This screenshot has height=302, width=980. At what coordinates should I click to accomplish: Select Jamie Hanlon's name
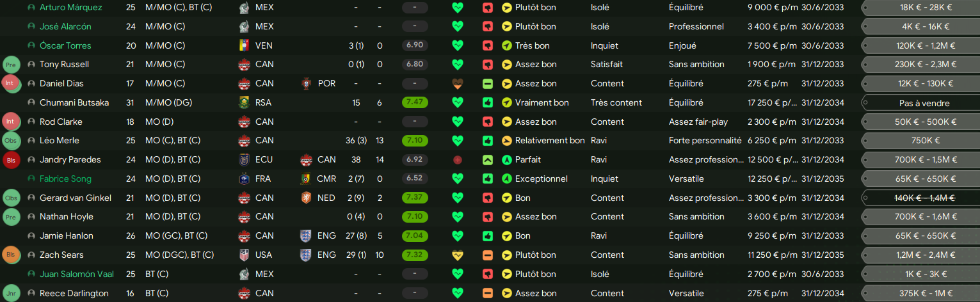coord(67,235)
